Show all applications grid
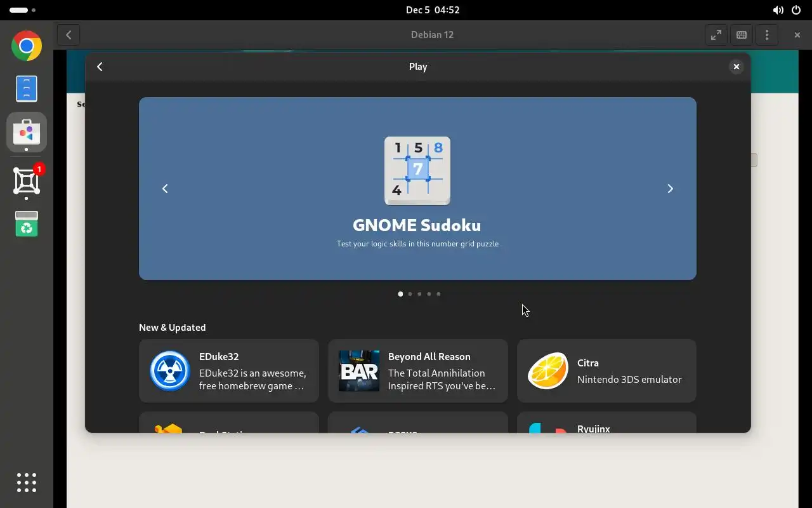812x508 pixels. pyautogui.click(x=27, y=483)
